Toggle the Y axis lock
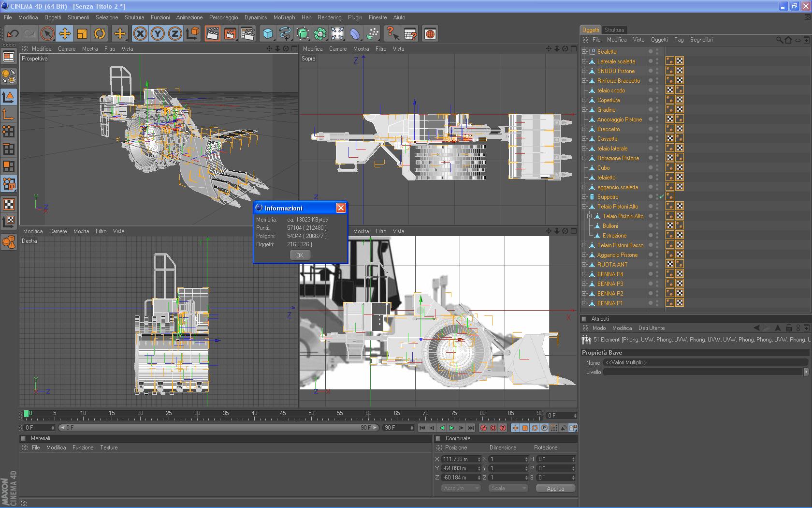Viewport: 812px width, 508px height. [158, 34]
